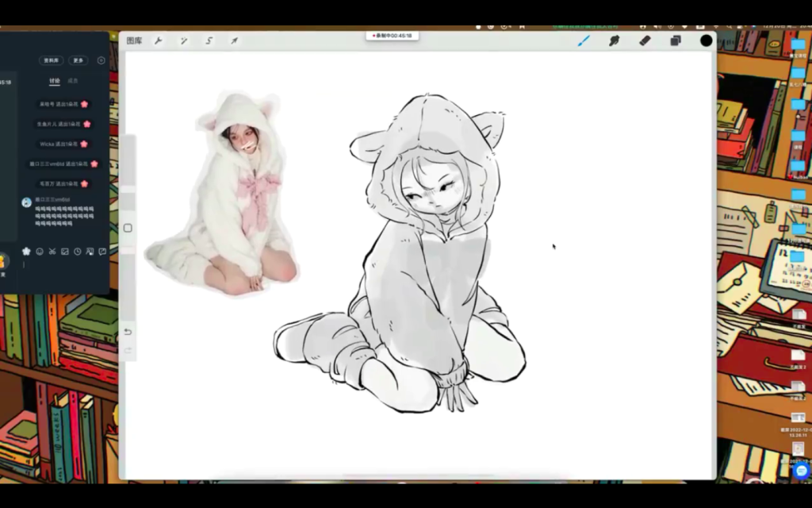This screenshot has width=812, height=508.
Task: Click the undo arrow in sidebar
Action: click(128, 332)
